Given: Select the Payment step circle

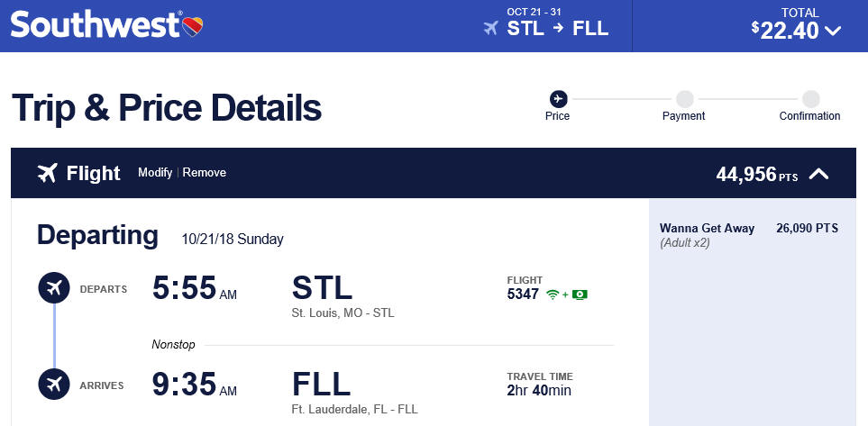Looking at the screenshot, I should 685,99.
